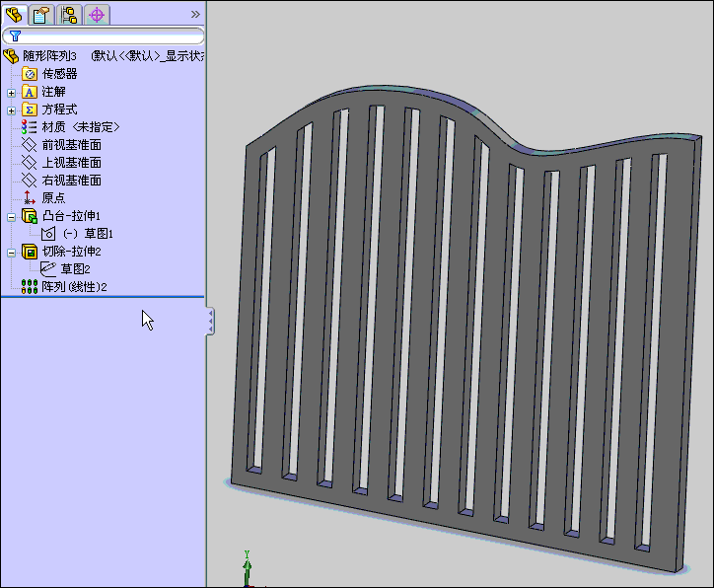The width and height of the screenshot is (714, 588).
Task: Click the 注解 annotations folder icon
Action: [30, 92]
